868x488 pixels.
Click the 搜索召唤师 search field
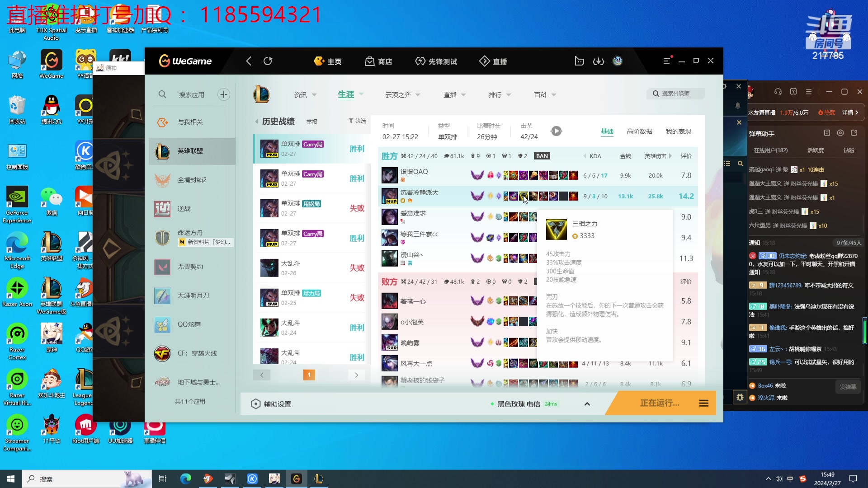point(676,94)
